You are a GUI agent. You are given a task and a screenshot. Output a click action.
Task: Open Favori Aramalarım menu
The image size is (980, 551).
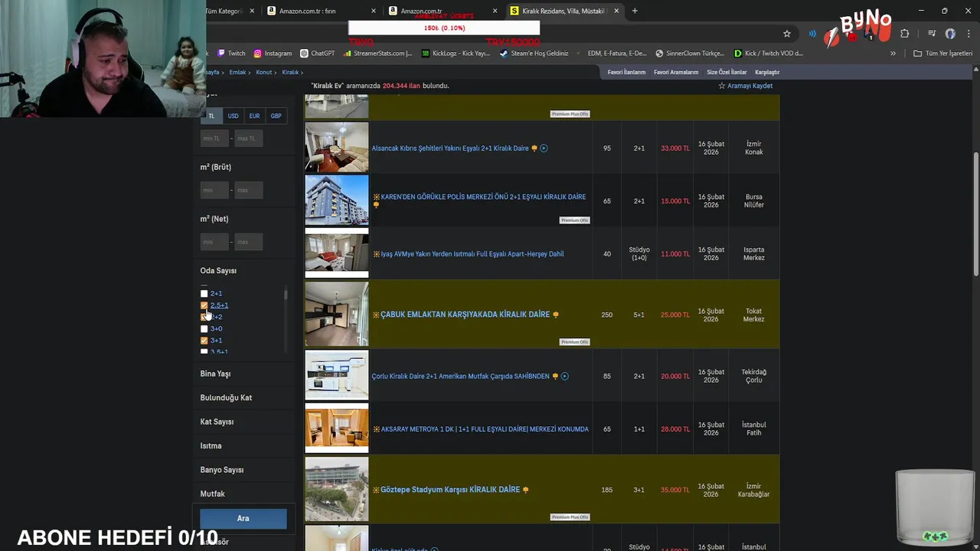coord(676,73)
